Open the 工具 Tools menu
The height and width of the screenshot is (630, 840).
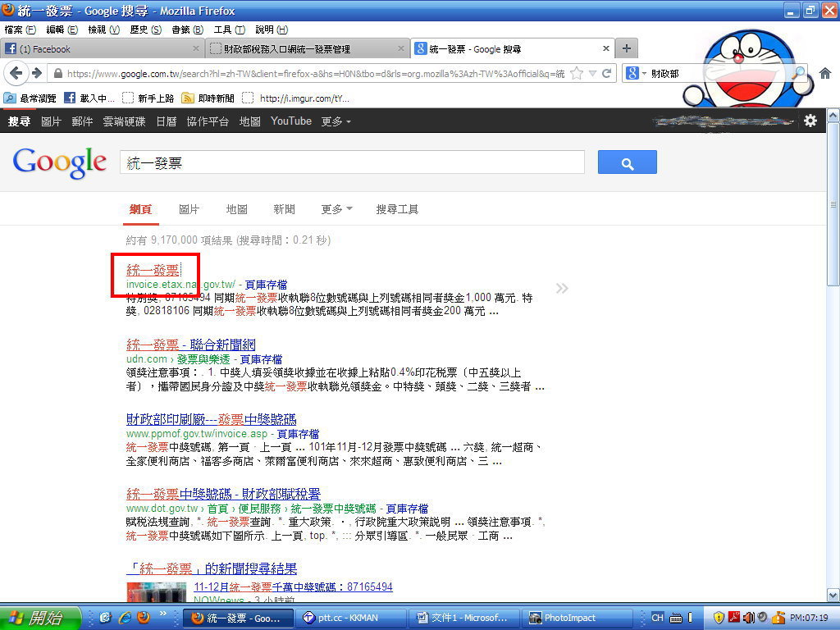click(230, 30)
